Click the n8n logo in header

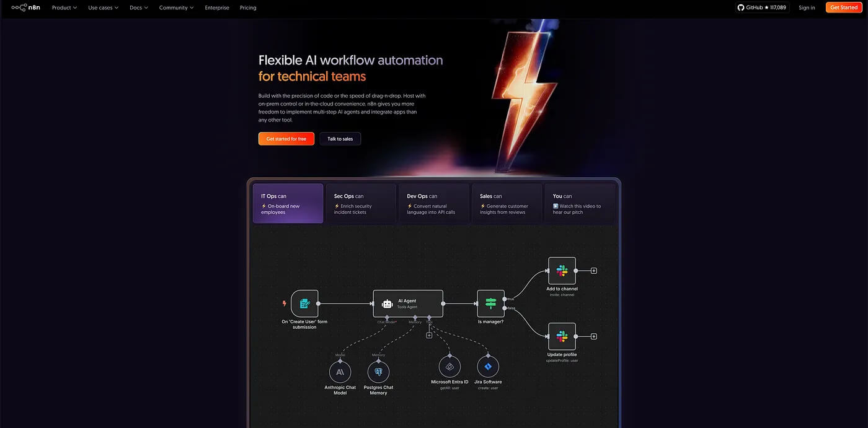point(25,7)
